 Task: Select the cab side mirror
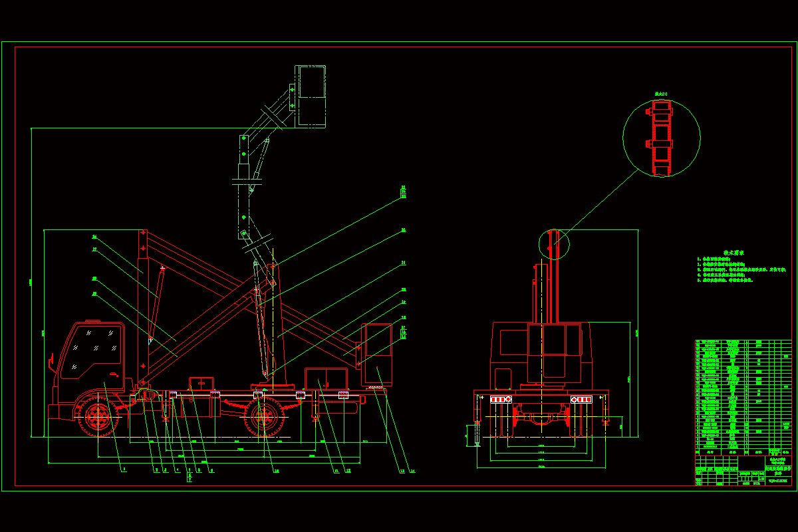point(51,362)
